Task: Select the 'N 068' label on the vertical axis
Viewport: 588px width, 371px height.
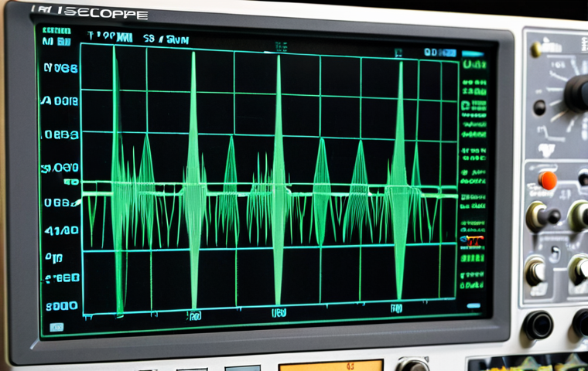Action: coord(61,68)
